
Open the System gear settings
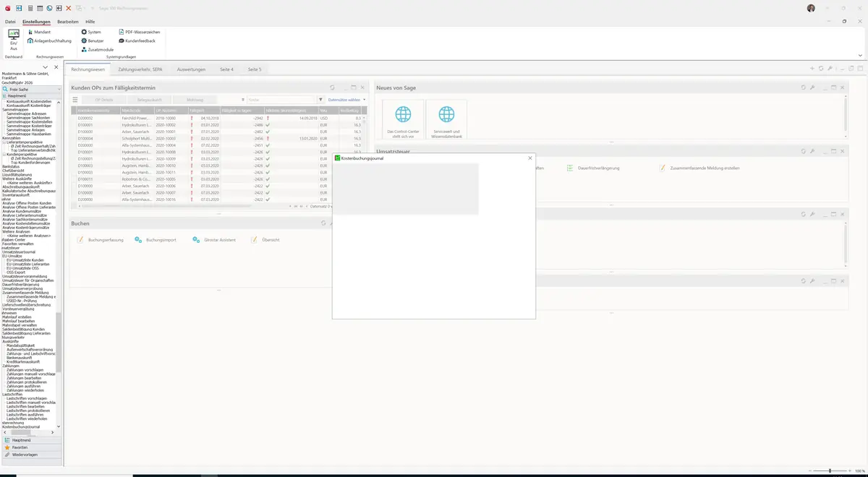pos(91,32)
